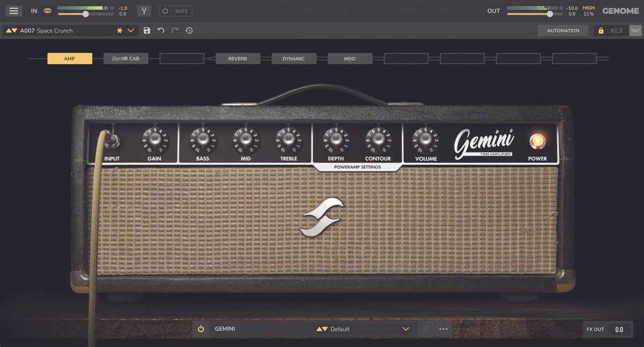Open the amp's more options via the ellipsis

[443, 329]
